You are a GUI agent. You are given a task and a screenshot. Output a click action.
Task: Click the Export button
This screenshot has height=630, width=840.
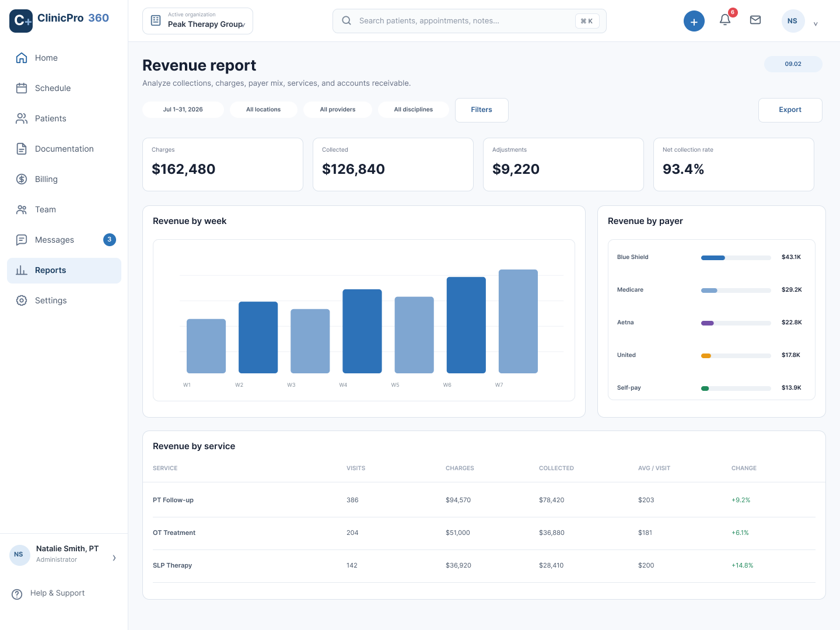[790, 110]
